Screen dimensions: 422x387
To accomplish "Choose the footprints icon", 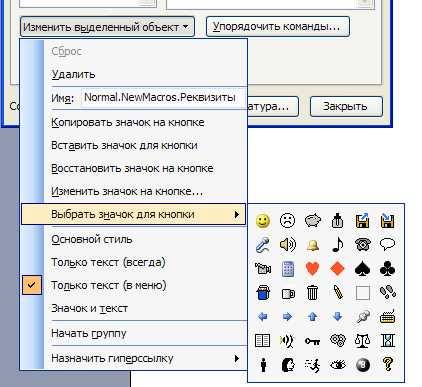I will pos(388,292).
